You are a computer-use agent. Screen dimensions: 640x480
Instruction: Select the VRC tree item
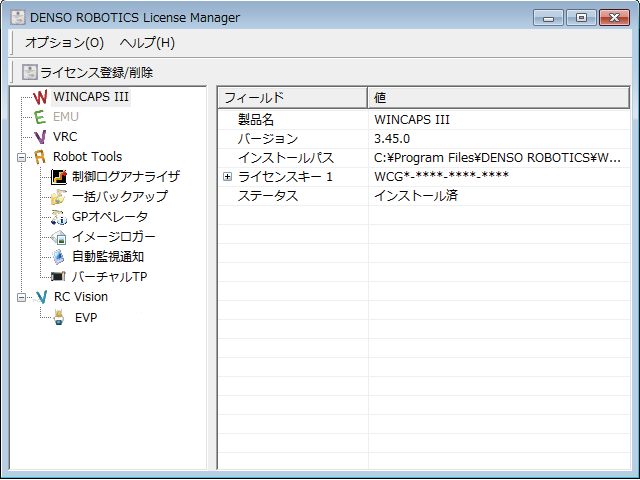point(65,137)
